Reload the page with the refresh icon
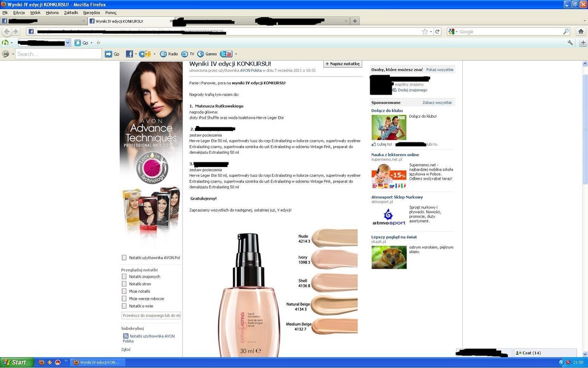The height and width of the screenshot is (368, 588). [x=437, y=32]
